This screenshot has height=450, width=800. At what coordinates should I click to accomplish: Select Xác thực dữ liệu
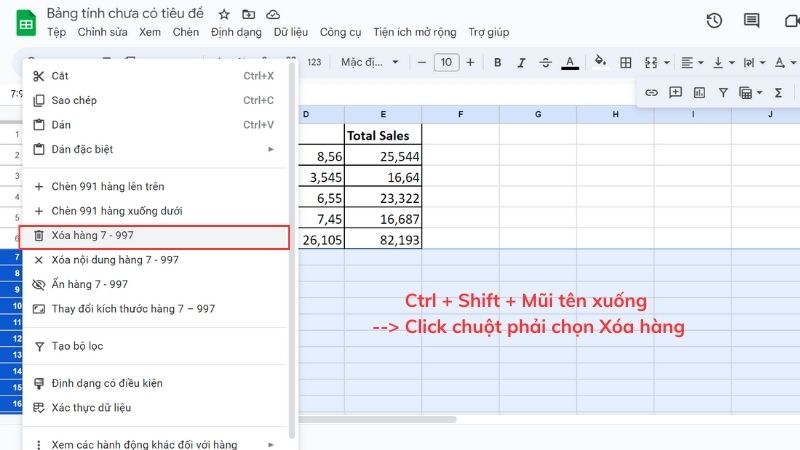click(x=155, y=408)
